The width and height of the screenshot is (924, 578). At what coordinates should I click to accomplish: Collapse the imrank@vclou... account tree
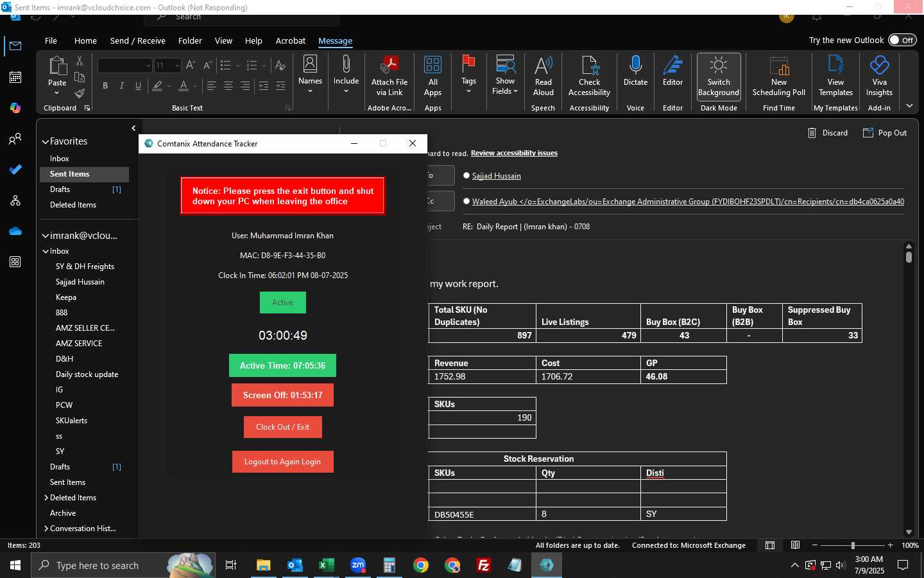click(46, 236)
